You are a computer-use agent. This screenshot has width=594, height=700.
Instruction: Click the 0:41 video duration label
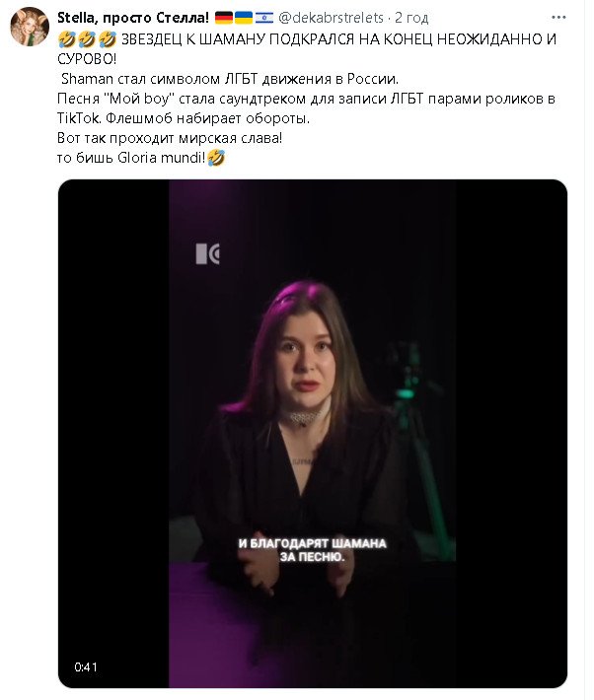coord(86,666)
